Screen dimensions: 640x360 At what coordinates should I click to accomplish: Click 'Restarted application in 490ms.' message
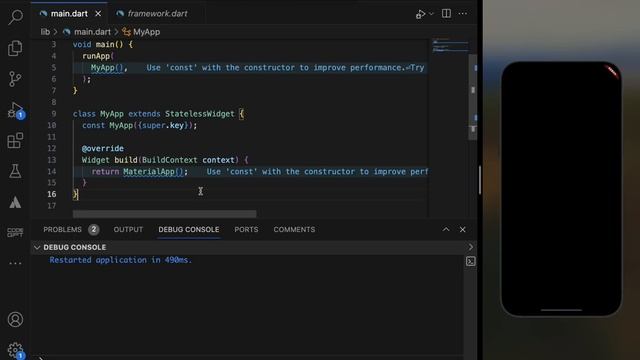pyautogui.click(x=120, y=260)
